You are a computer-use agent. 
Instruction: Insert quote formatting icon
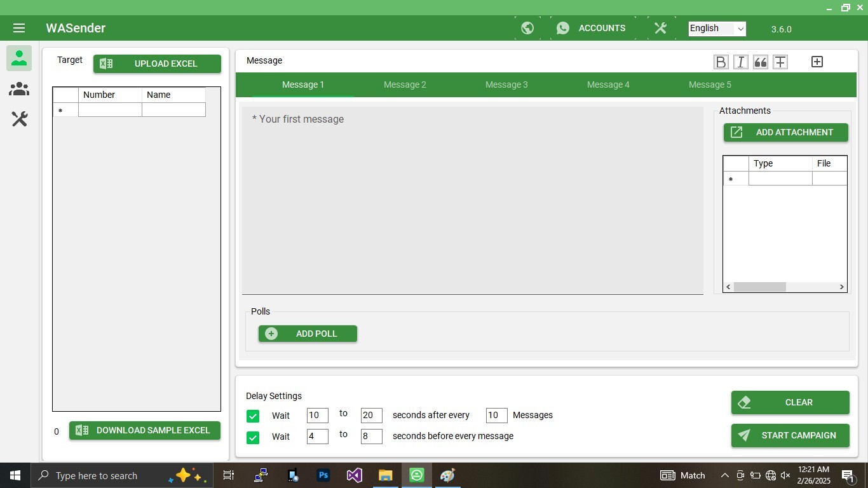click(761, 62)
